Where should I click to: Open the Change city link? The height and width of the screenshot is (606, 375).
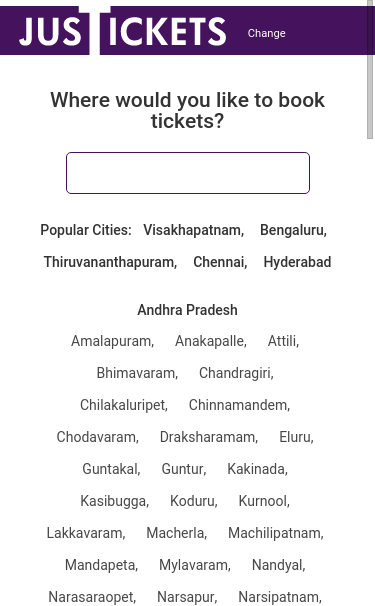[266, 33]
